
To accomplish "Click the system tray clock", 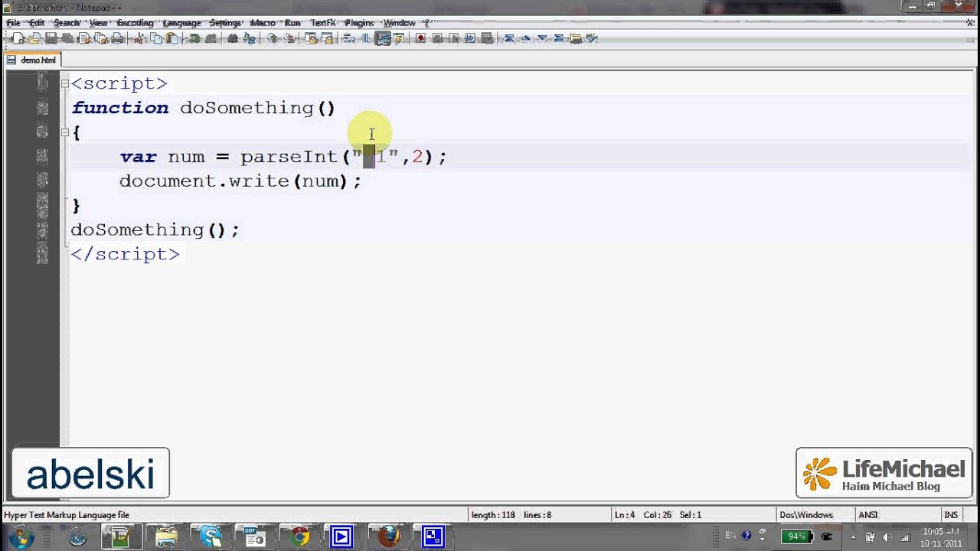I will [942, 537].
